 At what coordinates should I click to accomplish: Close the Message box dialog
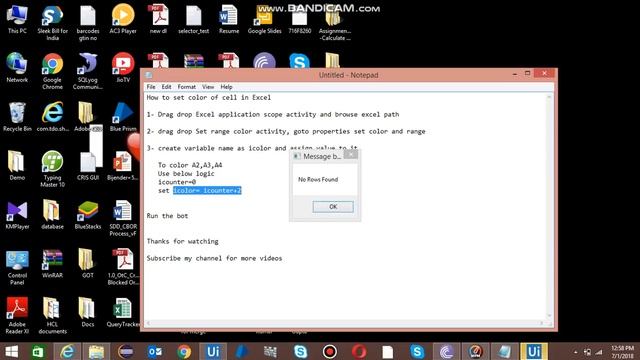[351, 155]
